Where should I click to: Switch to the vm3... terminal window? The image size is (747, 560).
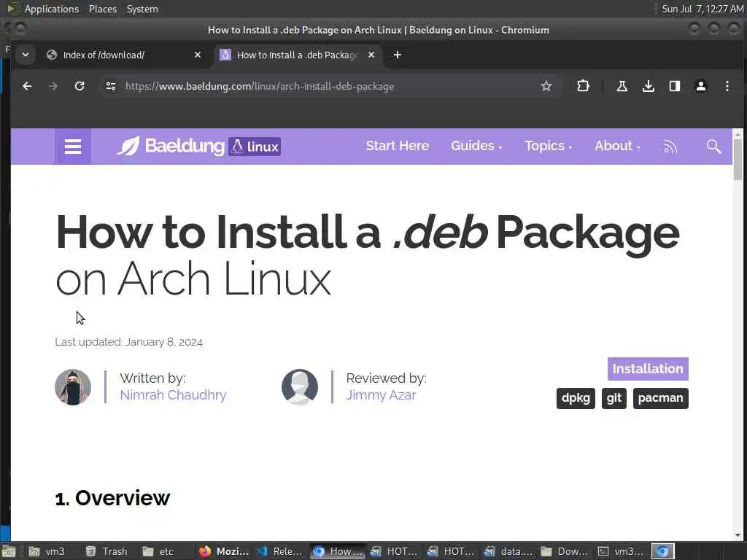click(x=622, y=551)
